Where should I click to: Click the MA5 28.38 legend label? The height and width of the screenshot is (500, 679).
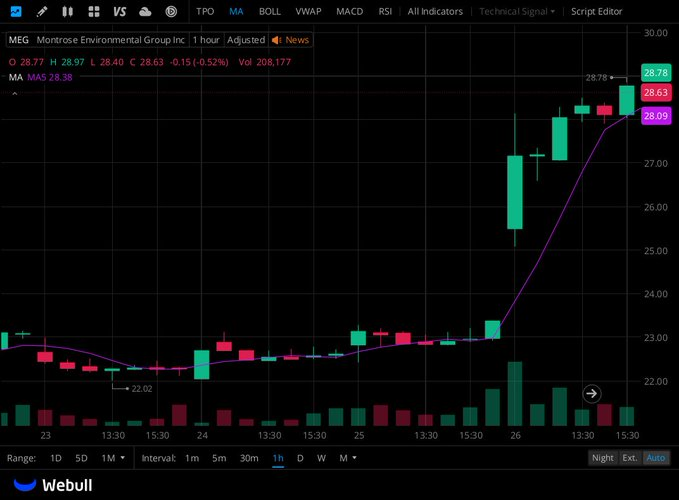point(50,77)
